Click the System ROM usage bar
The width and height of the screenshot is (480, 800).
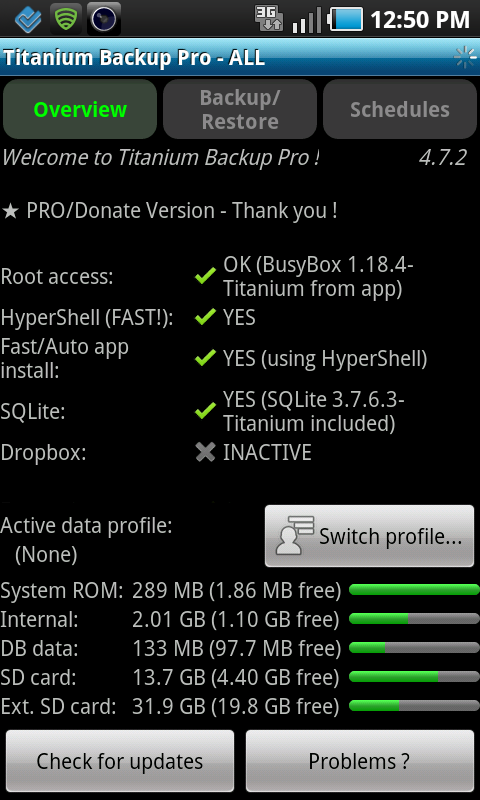(414, 590)
